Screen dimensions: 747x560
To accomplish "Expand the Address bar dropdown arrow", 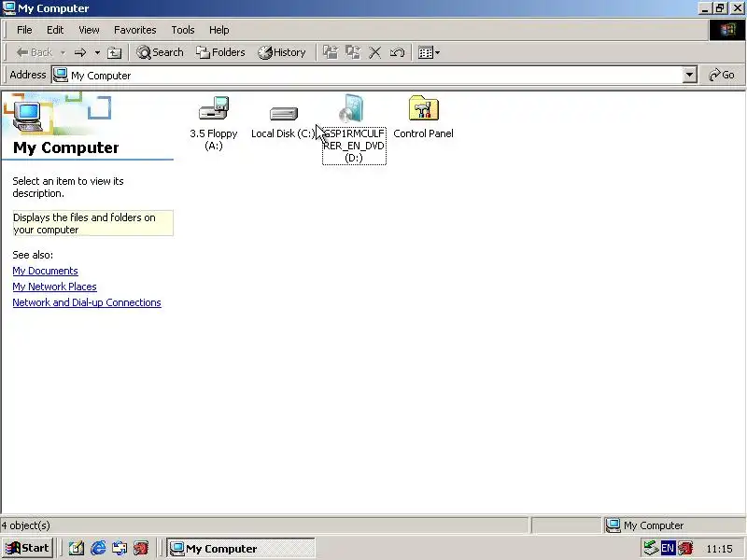I will point(689,76).
